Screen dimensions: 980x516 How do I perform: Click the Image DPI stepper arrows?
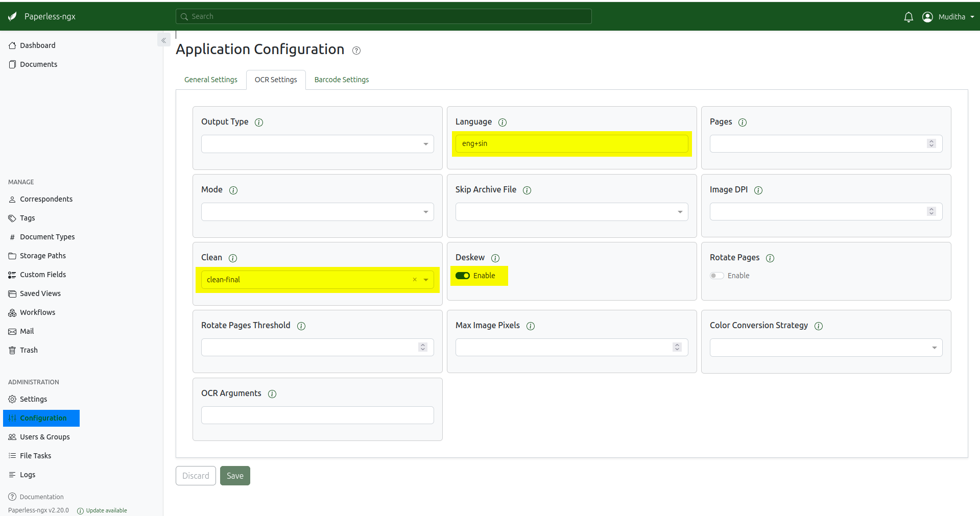click(x=931, y=211)
